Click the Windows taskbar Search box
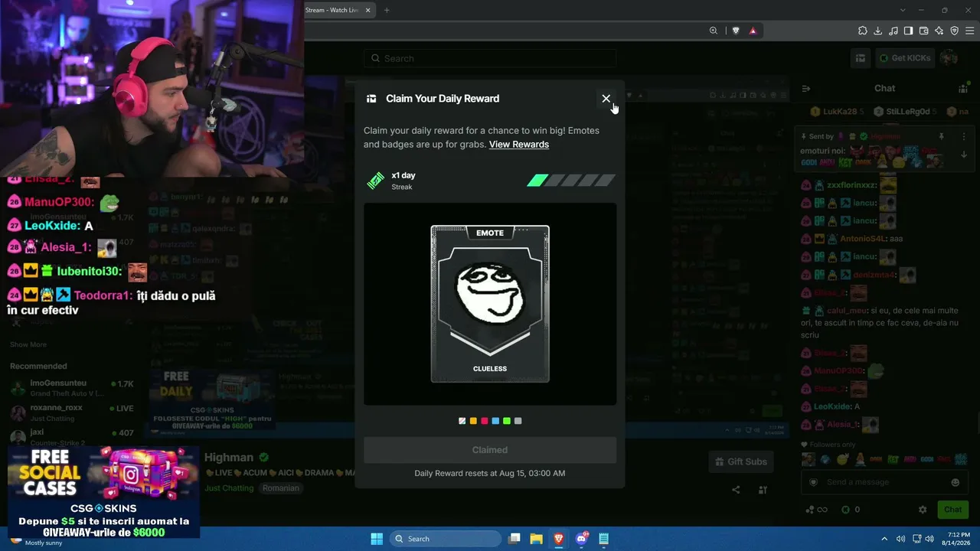This screenshot has width=980, height=551. 446,539
